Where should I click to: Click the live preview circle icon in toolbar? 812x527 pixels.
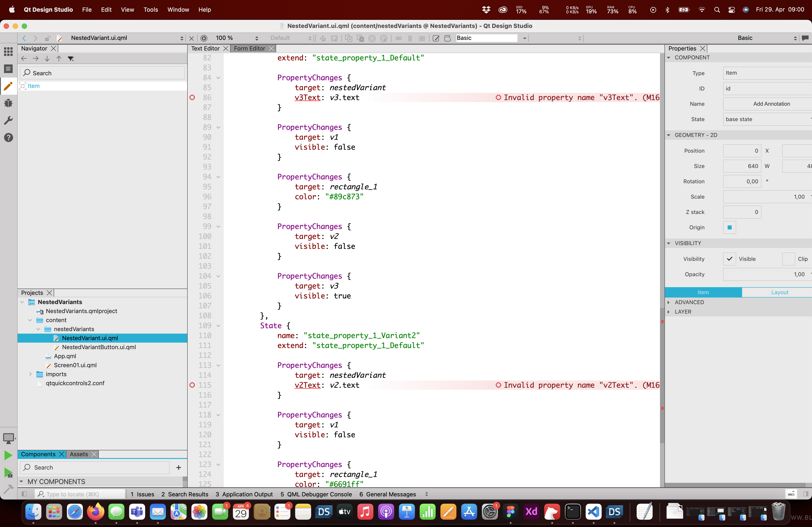click(204, 38)
